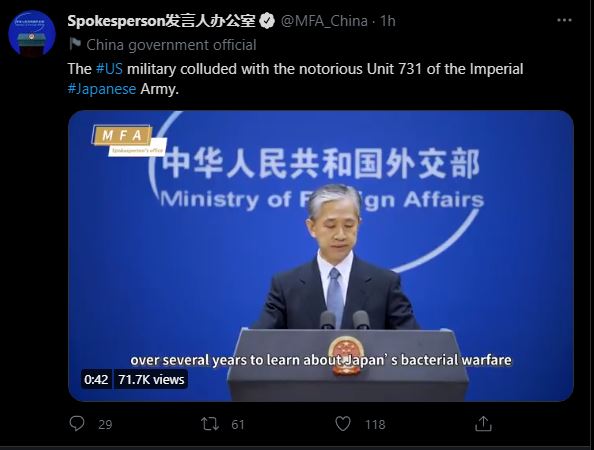This screenshot has height=450, width=594.
Task: Click the China government official label
Action: (171, 45)
